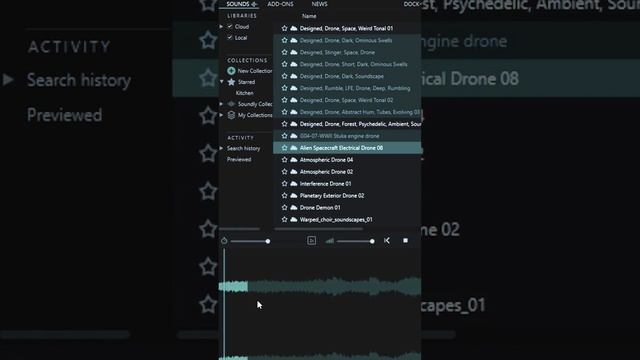
Task: Stop playback with the square button
Action: click(405, 240)
